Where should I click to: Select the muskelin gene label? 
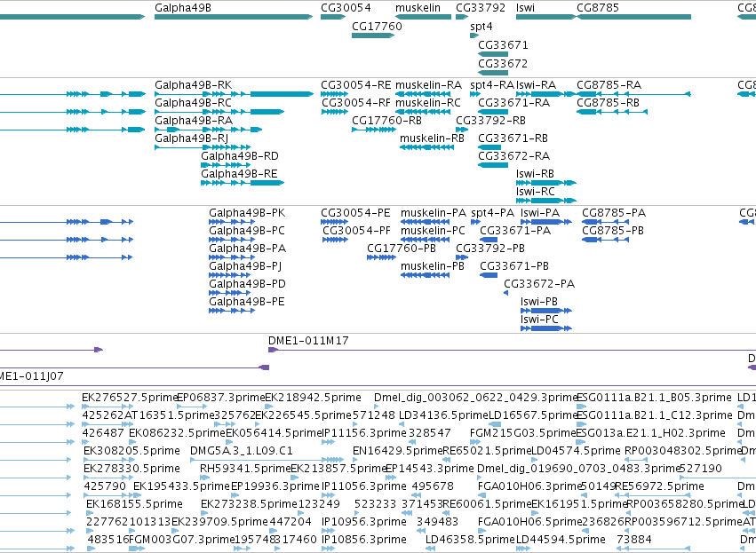[x=418, y=8]
